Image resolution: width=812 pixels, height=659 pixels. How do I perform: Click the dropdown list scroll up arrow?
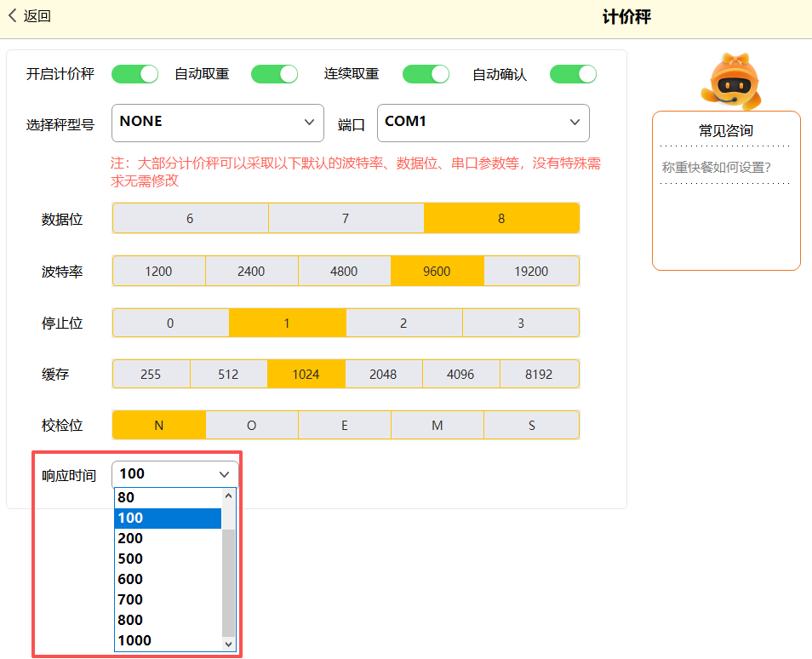[x=228, y=495]
